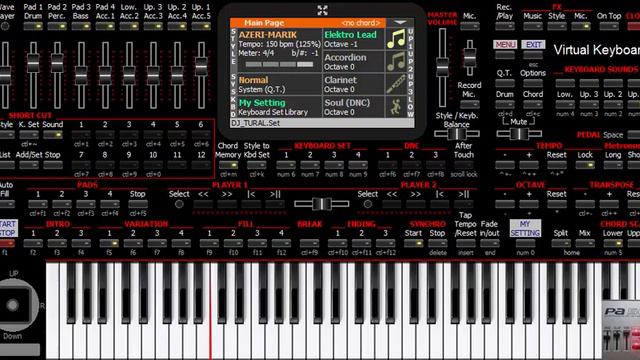Click Ending 1 button
The width and height of the screenshot is (640, 360).
(x=338, y=243)
